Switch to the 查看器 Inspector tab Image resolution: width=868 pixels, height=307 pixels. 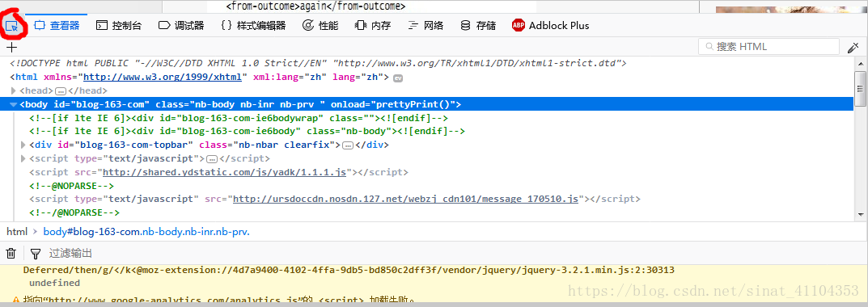(x=57, y=25)
